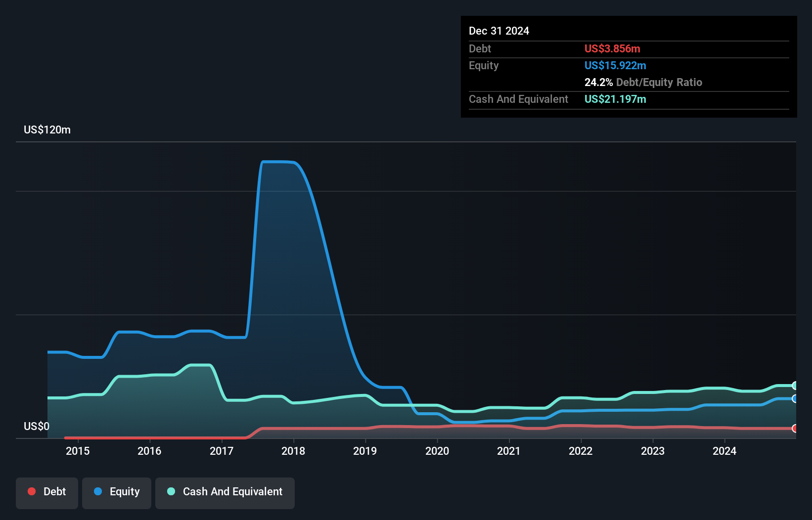Screen dimensions: 812x520
Task: Click the US$21.197m cash value
Action: coord(615,99)
